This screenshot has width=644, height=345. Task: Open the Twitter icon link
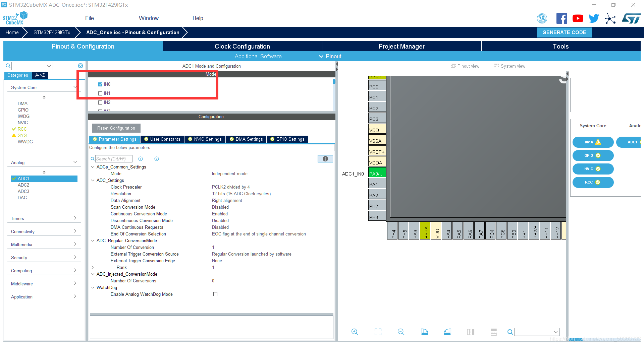point(594,18)
